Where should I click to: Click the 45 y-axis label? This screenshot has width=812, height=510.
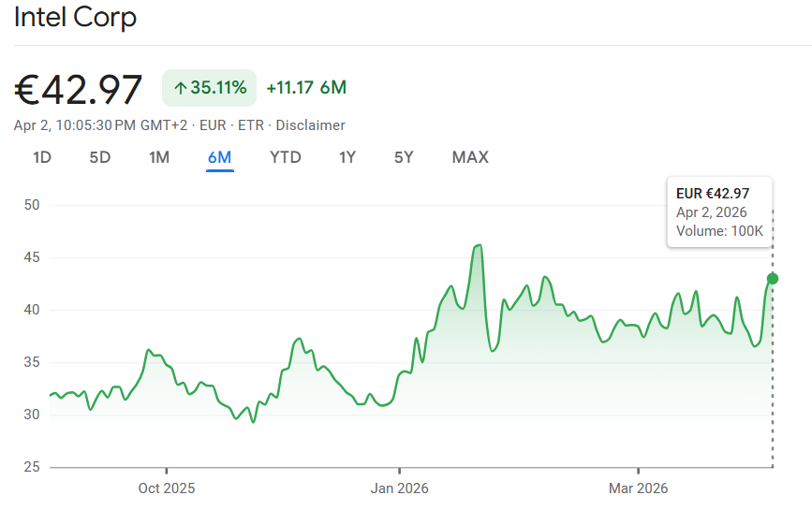pyautogui.click(x=32, y=257)
